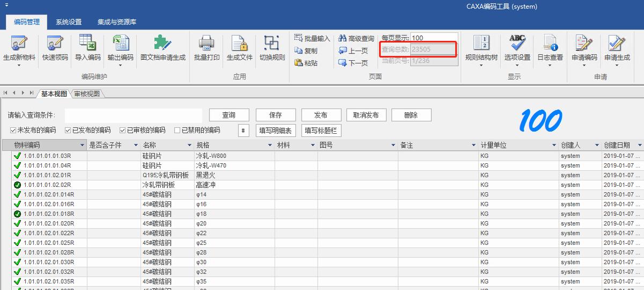Click the 粘贴 paste command
This screenshot has width=644, height=290.
click(306, 63)
